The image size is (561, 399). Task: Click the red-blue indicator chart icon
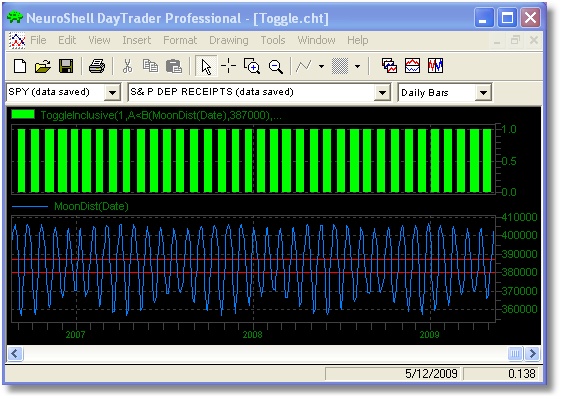412,66
